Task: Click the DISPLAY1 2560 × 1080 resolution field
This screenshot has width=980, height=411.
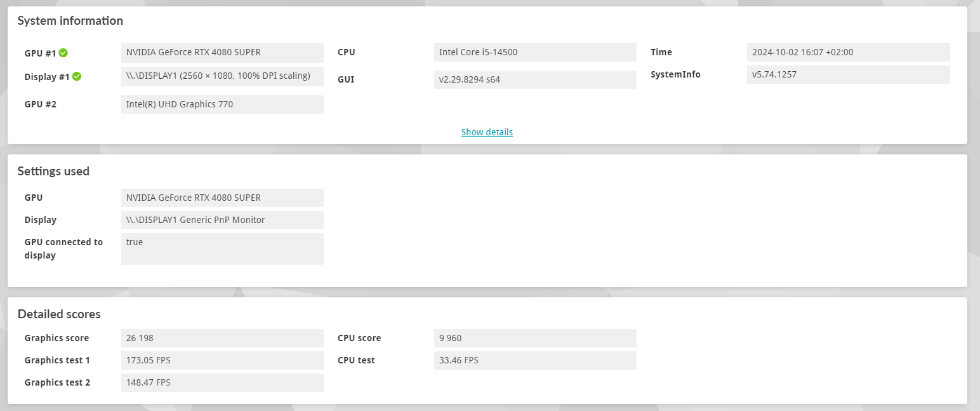Action: coord(222,76)
